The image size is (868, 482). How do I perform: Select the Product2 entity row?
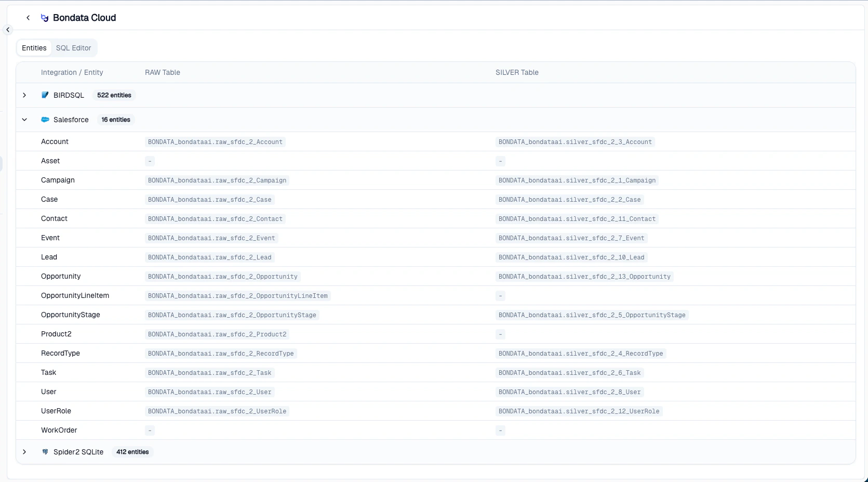tap(436, 334)
